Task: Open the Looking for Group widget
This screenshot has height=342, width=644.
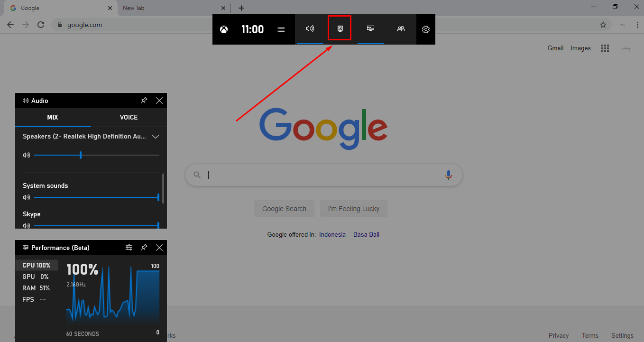Action: (x=401, y=29)
